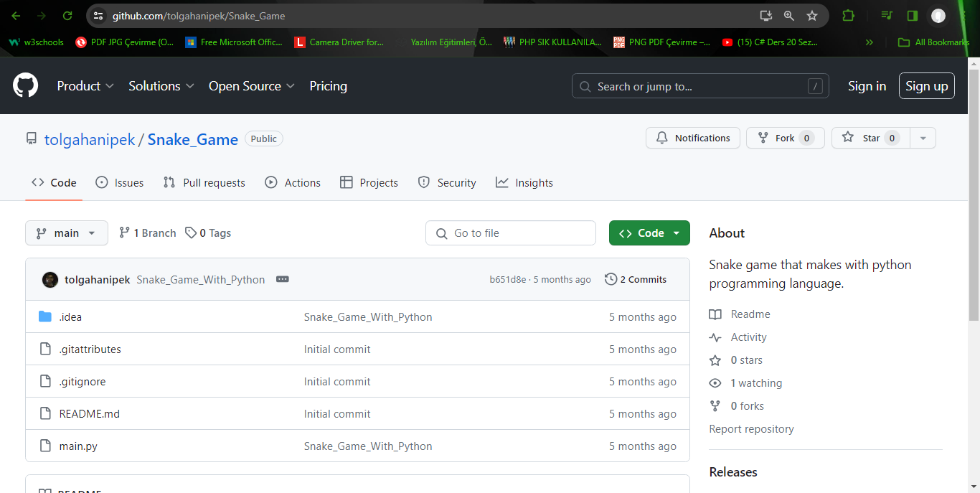
Task: Open browser extensions puzzle icon
Action: (848, 16)
